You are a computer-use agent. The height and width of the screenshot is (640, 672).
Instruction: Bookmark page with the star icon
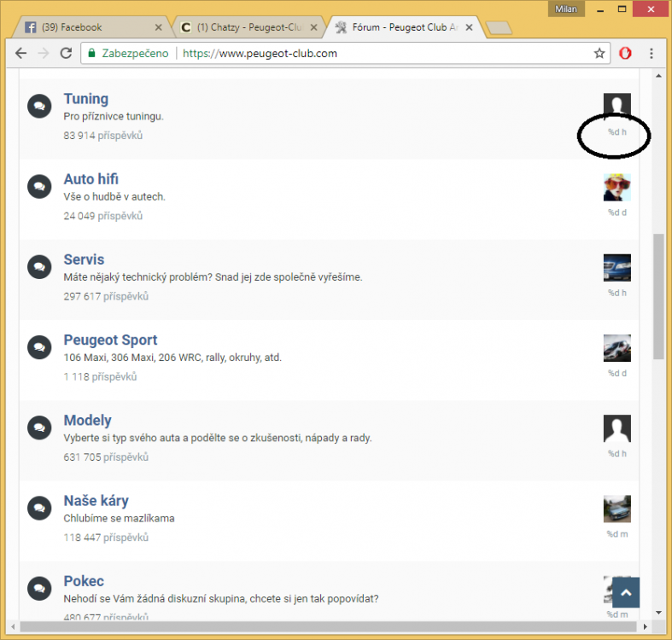coord(599,53)
